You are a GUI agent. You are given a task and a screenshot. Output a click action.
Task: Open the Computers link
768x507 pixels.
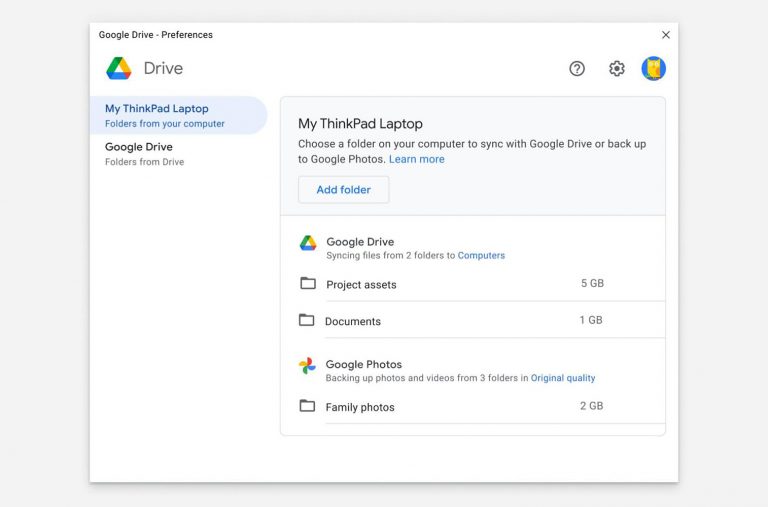481,256
